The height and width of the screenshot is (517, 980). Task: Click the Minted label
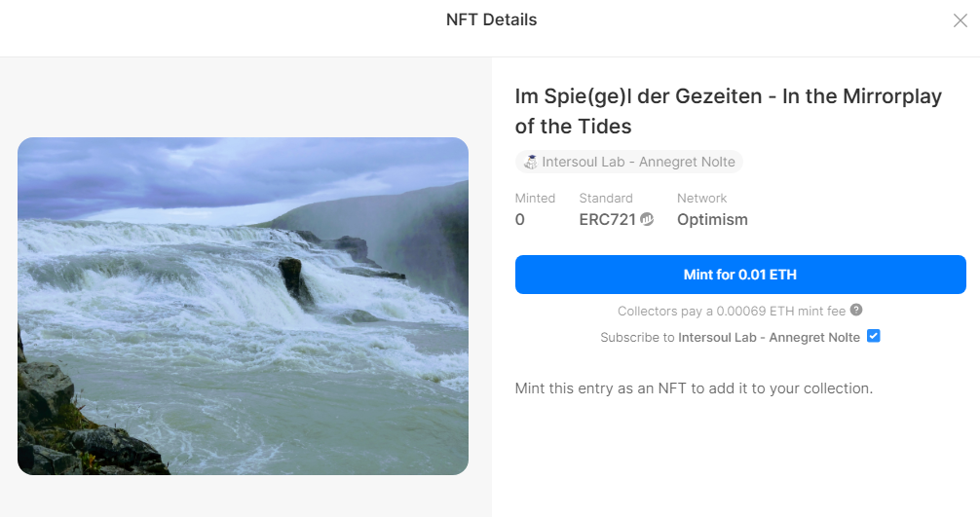(x=535, y=198)
